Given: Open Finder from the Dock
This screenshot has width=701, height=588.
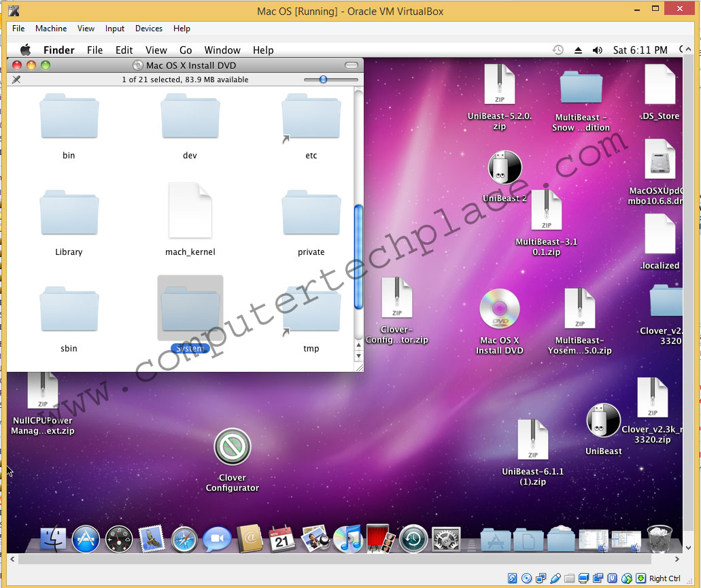Looking at the screenshot, I should click(53, 539).
